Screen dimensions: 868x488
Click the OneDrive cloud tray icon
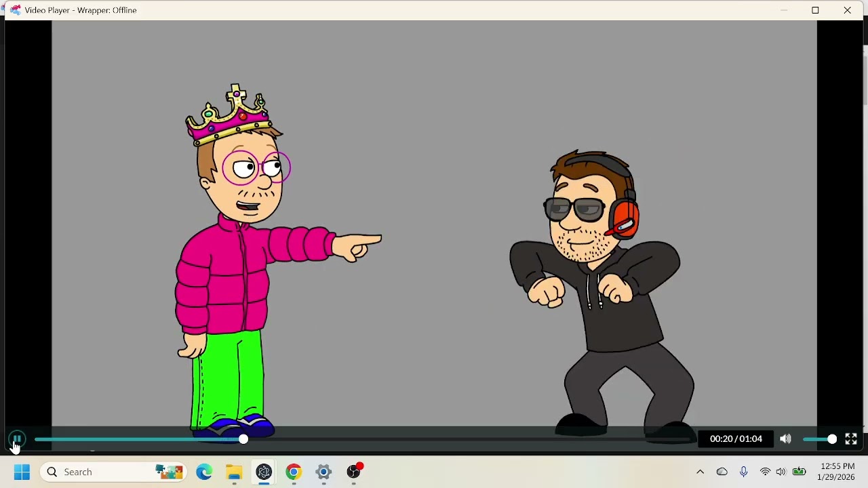point(722,472)
